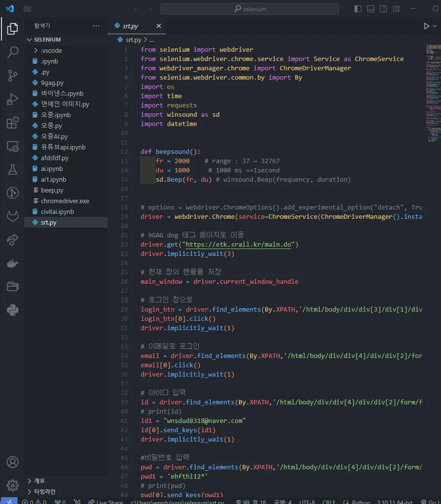Open the Source Control view
The width and height of the screenshot is (441, 504).
pos(13,76)
